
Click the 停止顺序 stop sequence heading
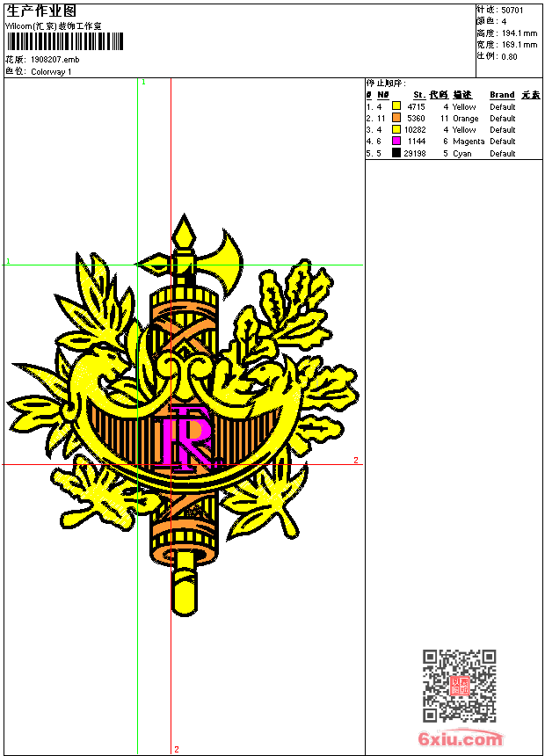386,84
